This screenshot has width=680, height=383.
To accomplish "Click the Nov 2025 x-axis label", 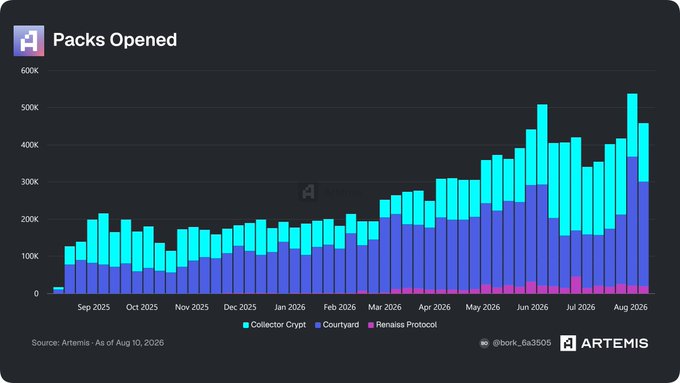I will pos(192,307).
